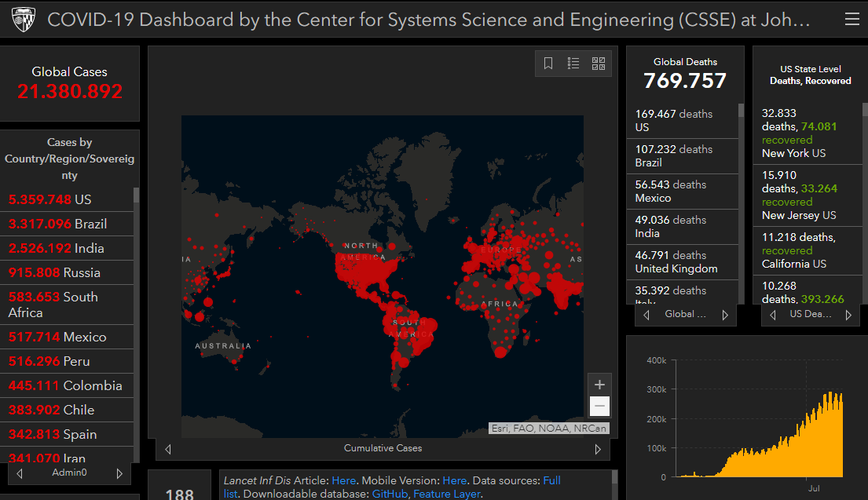The width and height of the screenshot is (868, 500).
Task: Go to previous map view arrow
Action: point(167,449)
